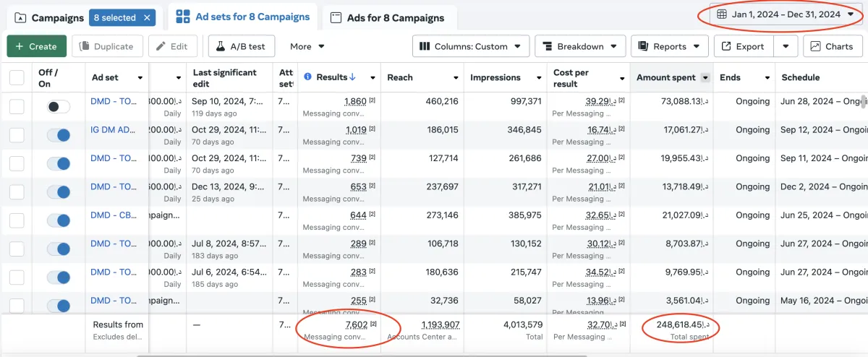Toggle off the IG DM AD ad set

59,135
